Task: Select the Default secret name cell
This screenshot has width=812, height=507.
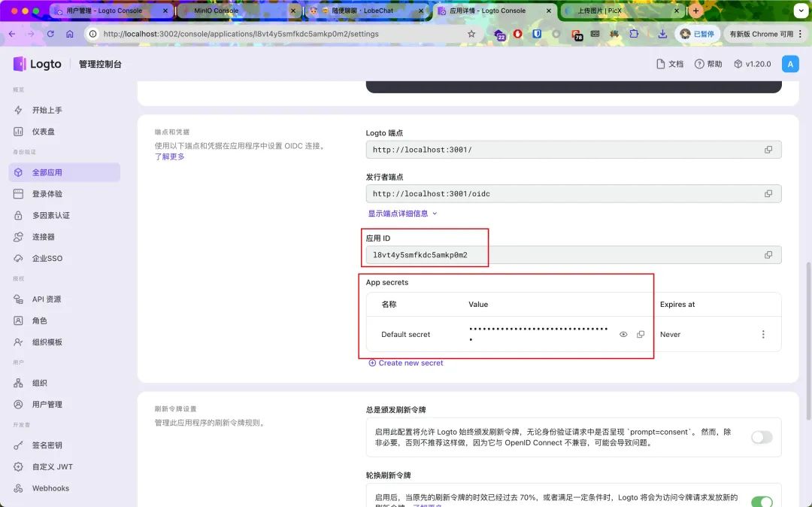Action: 405,335
